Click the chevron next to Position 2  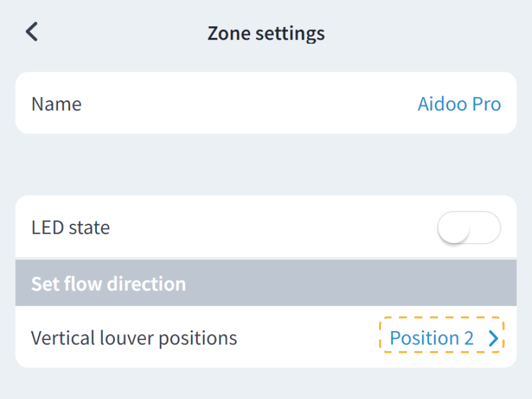tap(493, 338)
